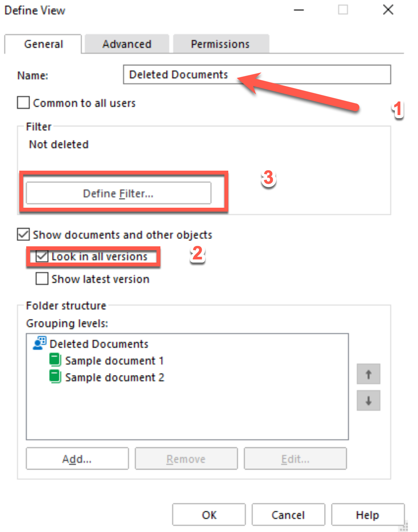Select the green Sample document 1 icon
The height and width of the screenshot is (532, 418).
[x=55, y=360]
